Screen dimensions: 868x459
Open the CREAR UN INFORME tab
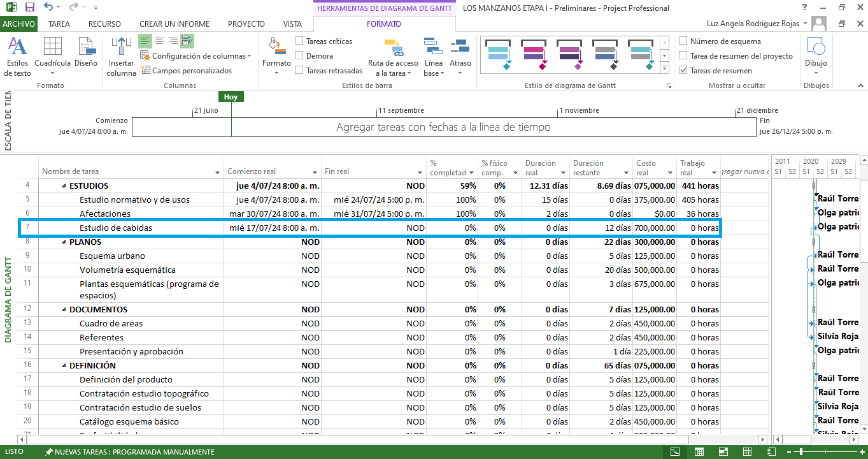pyautogui.click(x=174, y=24)
